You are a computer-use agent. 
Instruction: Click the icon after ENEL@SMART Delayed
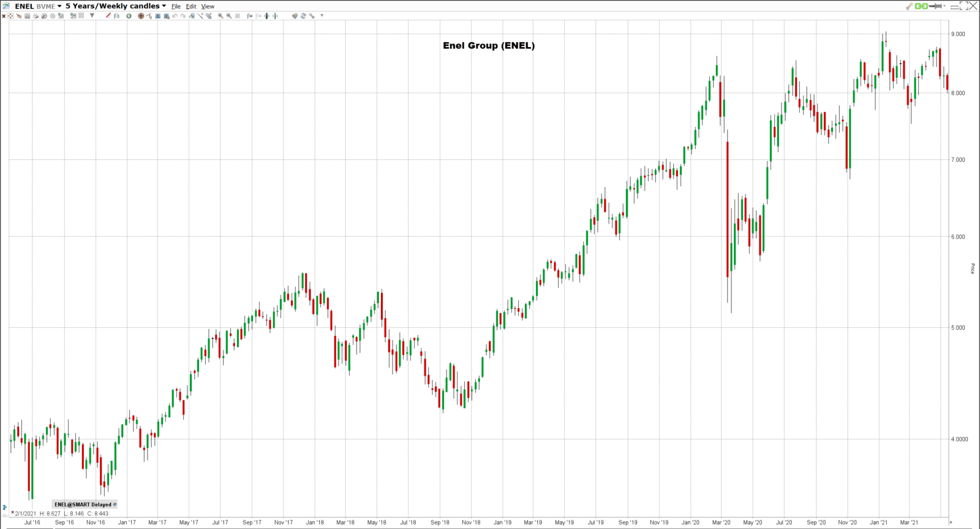pos(115,504)
